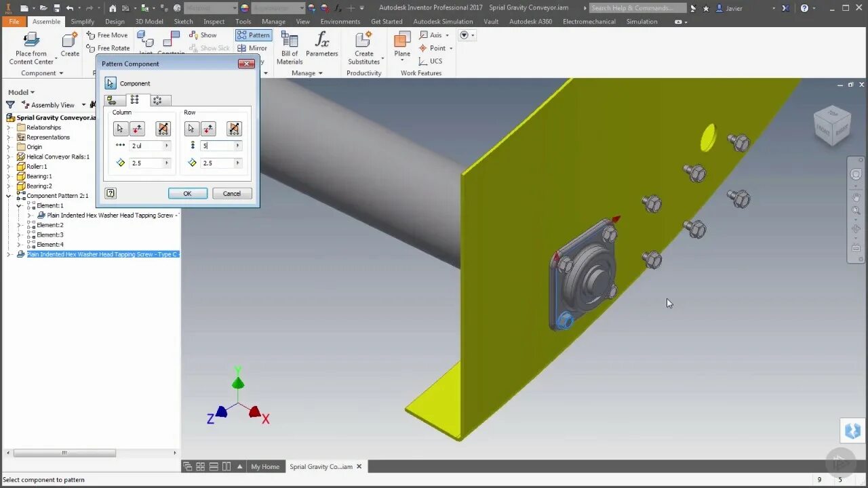Select Element:4 in the model tree
Screen dimensions: 868x488
(50, 245)
